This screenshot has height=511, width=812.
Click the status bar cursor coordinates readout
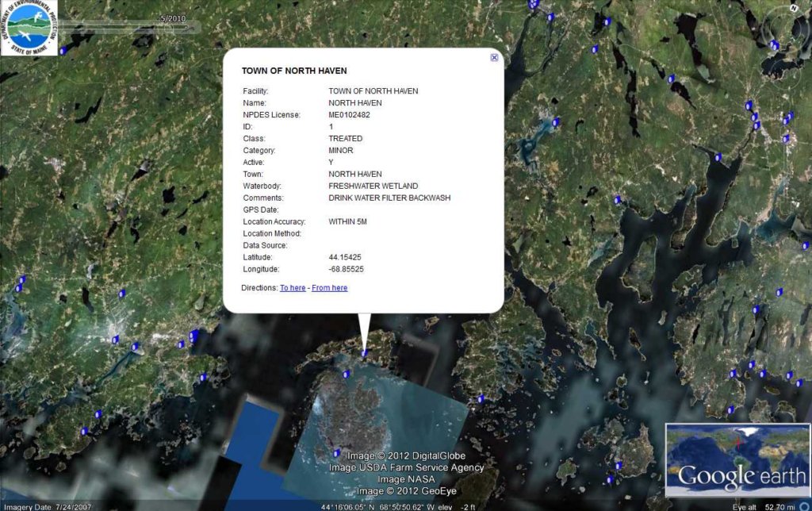coord(377,507)
